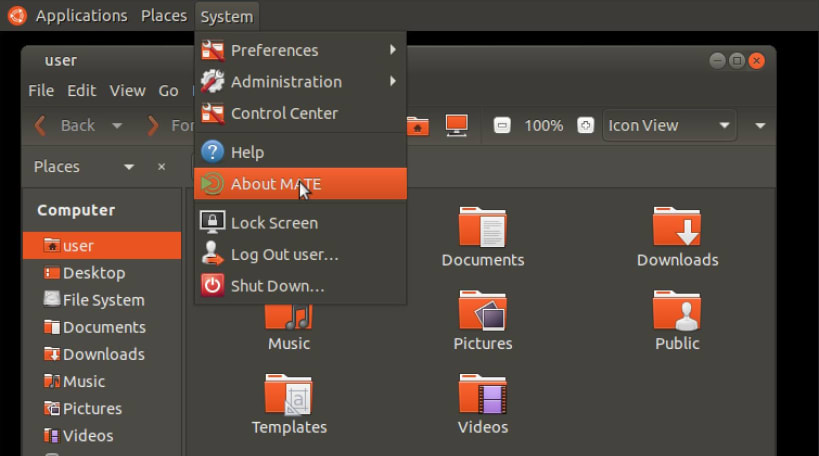This screenshot has width=819, height=456.
Task: Open the toolbar overflow arrow
Action: pyautogui.click(x=760, y=125)
